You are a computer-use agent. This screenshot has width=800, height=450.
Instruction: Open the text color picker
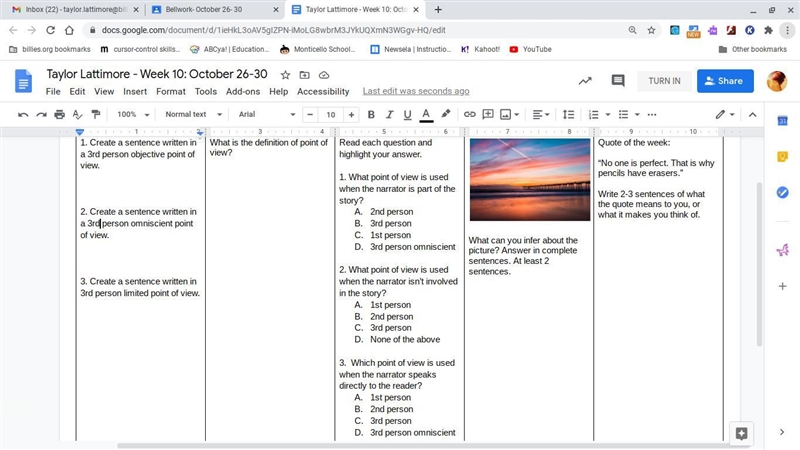tap(426, 115)
